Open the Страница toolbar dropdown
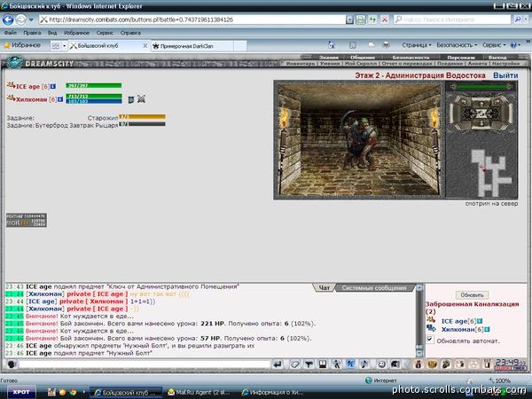 (x=417, y=45)
